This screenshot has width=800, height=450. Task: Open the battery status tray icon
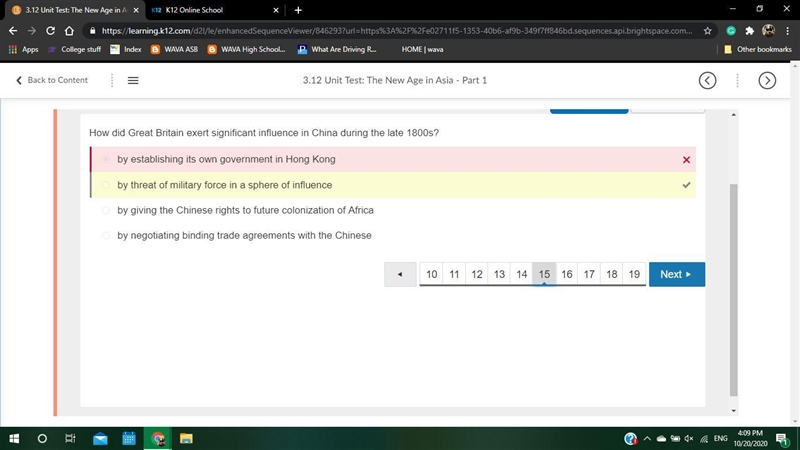676,439
